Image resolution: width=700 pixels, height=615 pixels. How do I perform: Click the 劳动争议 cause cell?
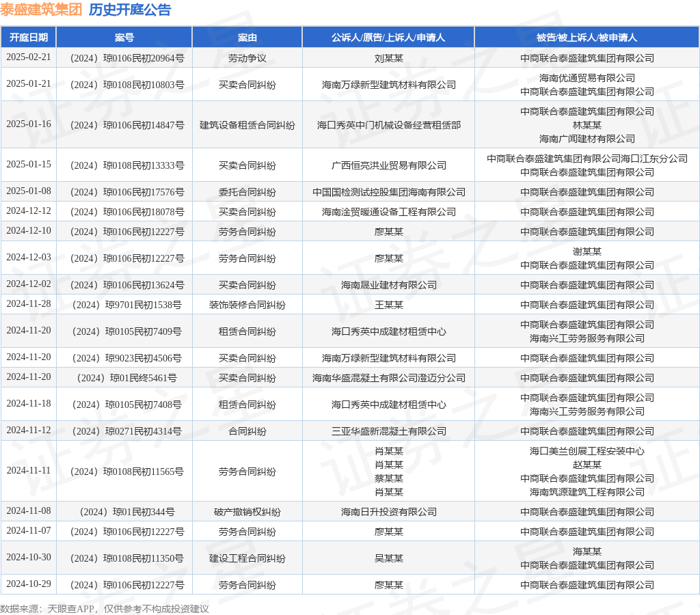pyautogui.click(x=247, y=59)
